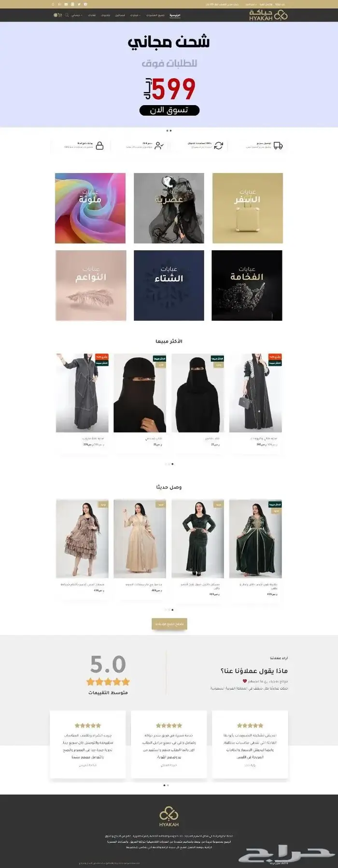This screenshot has width=338, height=868.
Task: Open the فساتين menu item
Action: point(120,15)
